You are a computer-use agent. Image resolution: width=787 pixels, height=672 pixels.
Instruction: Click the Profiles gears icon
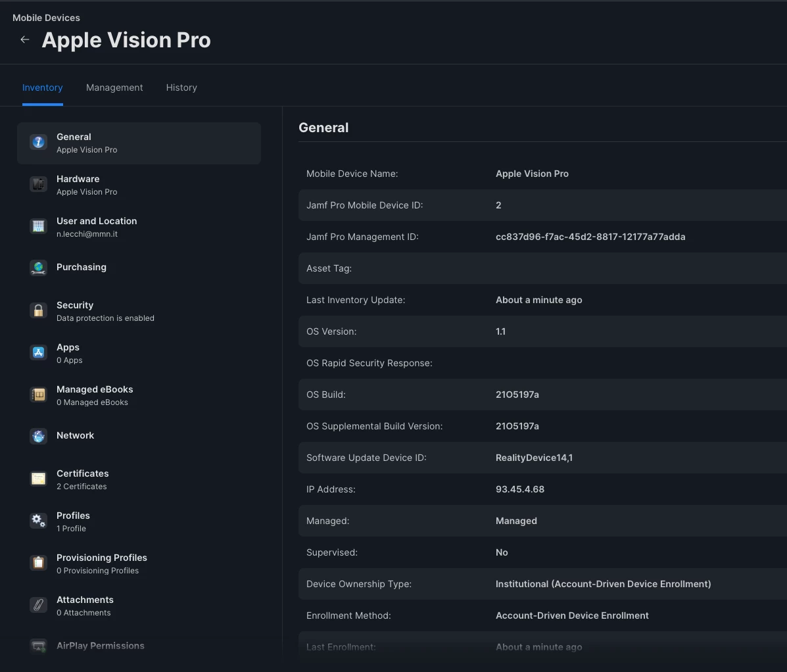click(x=39, y=520)
